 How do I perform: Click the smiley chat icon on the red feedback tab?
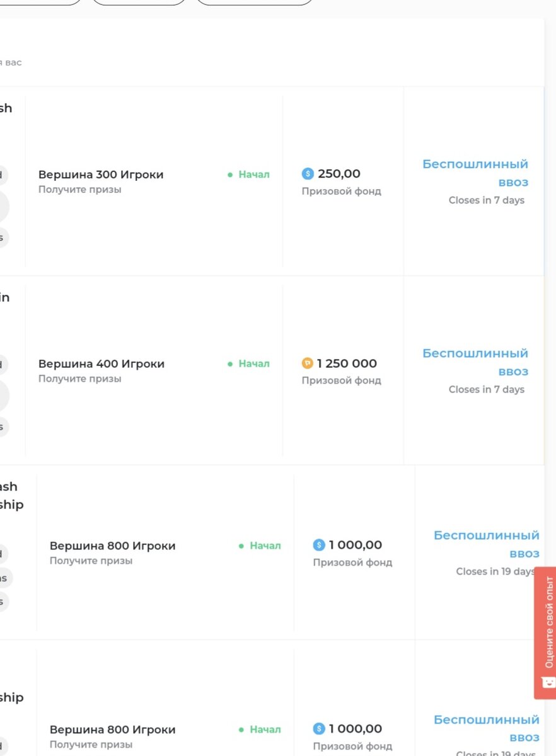coord(548,682)
